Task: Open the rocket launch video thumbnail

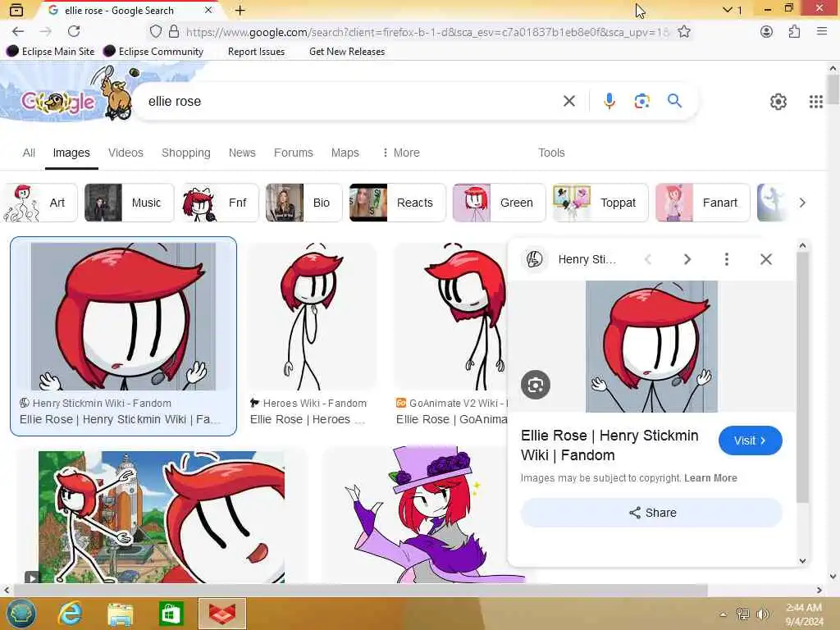Action: (x=162, y=517)
